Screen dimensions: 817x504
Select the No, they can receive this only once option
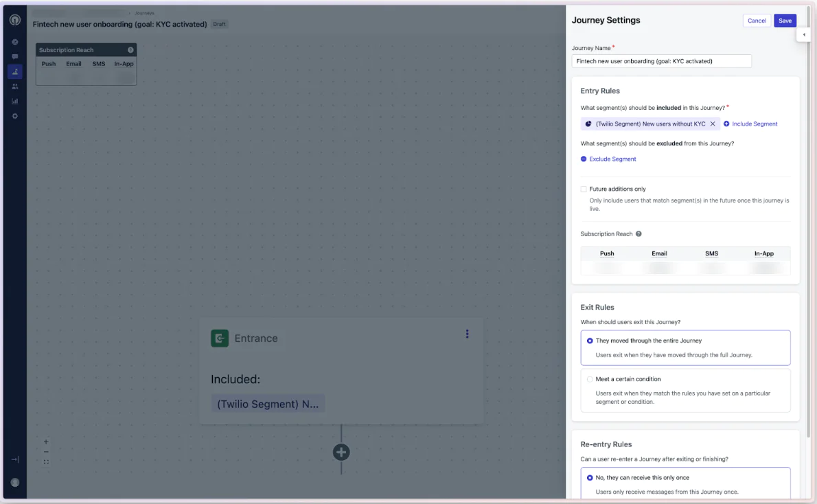pyautogui.click(x=590, y=477)
